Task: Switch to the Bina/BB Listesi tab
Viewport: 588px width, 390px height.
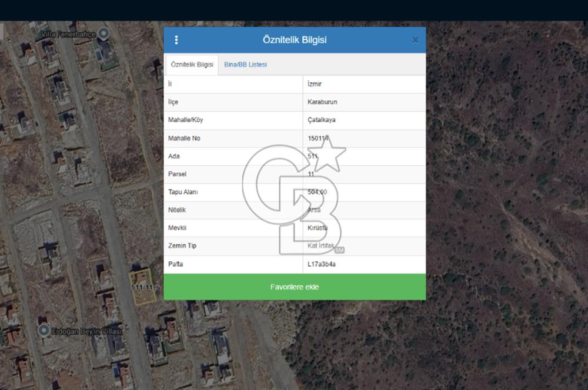Action: [245, 65]
